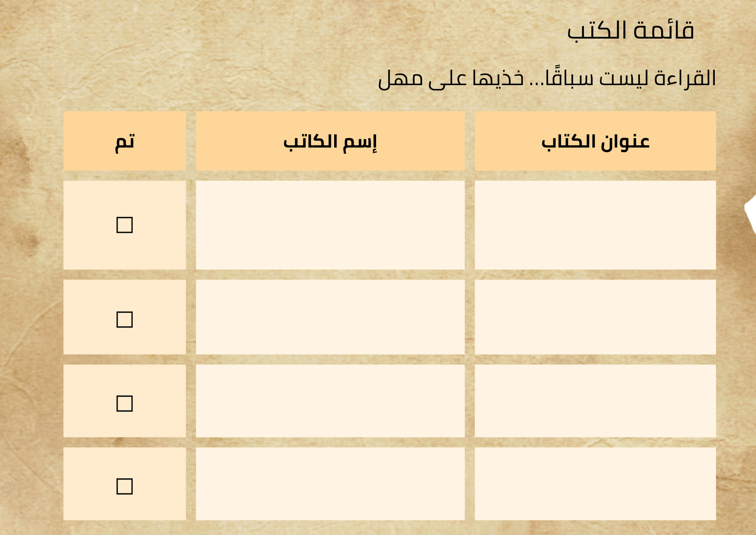The height and width of the screenshot is (535, 756).
Task: Click the عنوان الكتاب column header
Action: 595,141
